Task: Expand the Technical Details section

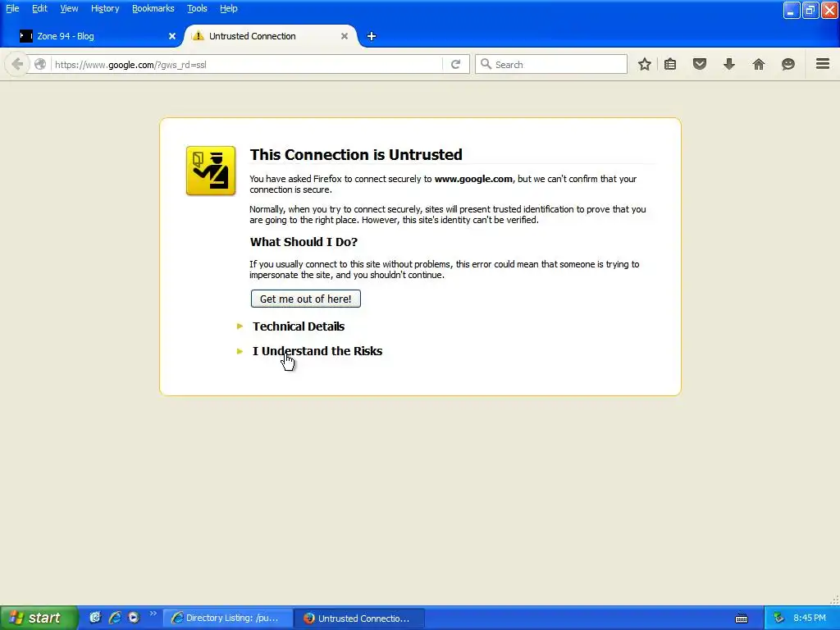Action: click(x=299, y=326)
